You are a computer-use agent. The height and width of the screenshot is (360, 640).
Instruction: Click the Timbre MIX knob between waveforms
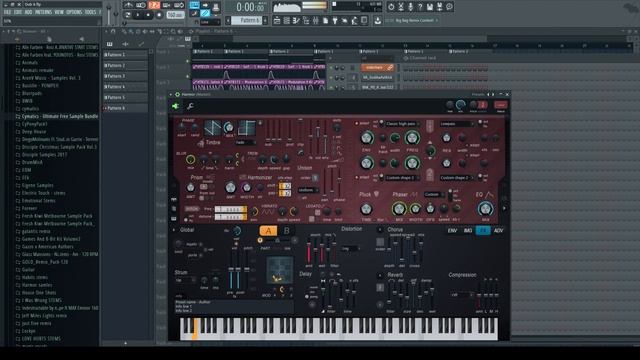pyautogui.click(x=229, y=127)
